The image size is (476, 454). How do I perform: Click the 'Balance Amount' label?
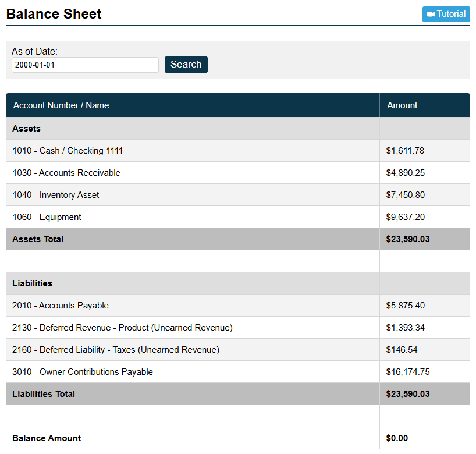point(47,438)
